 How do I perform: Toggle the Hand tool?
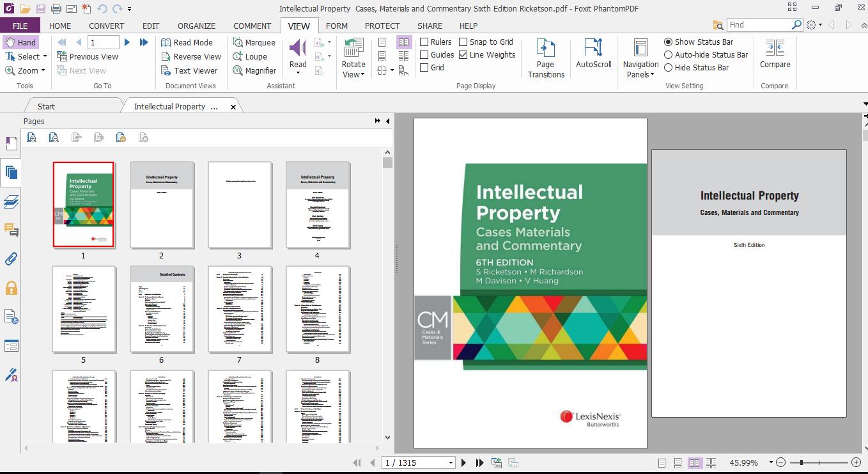point(20,42)
